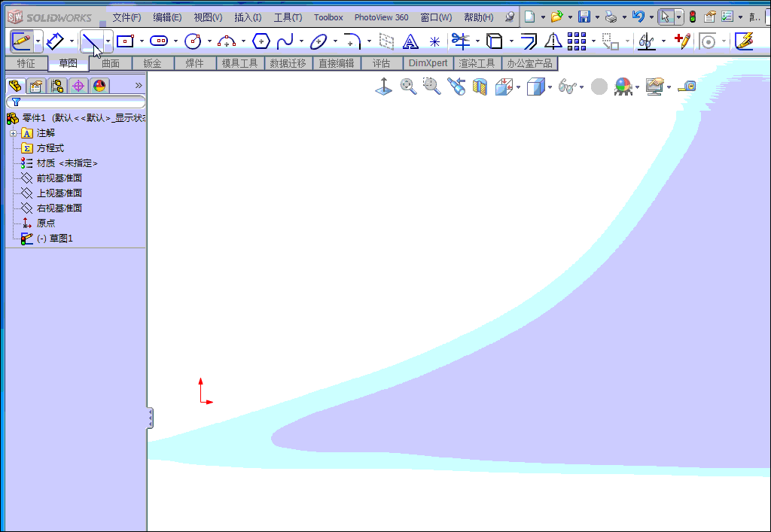Screen dimensions: 771x532
Task: Click the Save floppy disk icon
Action: click(x=584, y=17)
